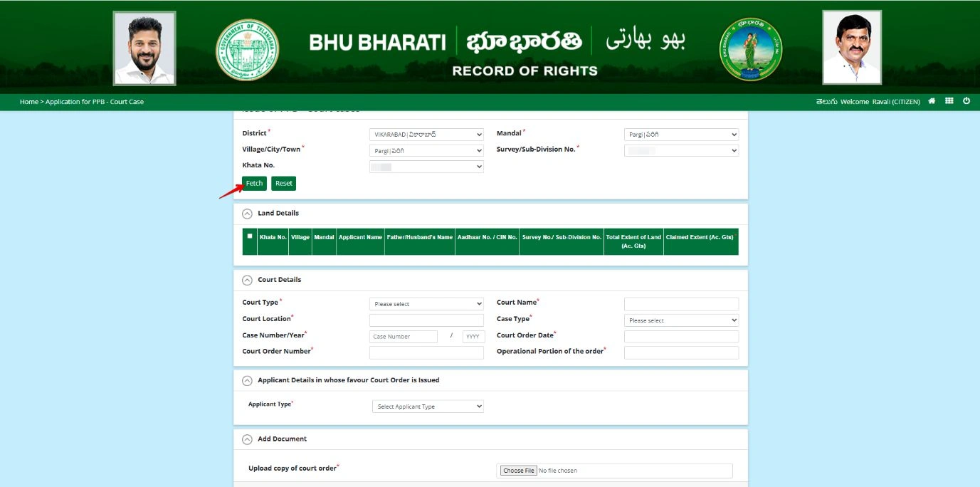
Task: Click the Government of Telangana emblem
Action: [x=247, y=48]
